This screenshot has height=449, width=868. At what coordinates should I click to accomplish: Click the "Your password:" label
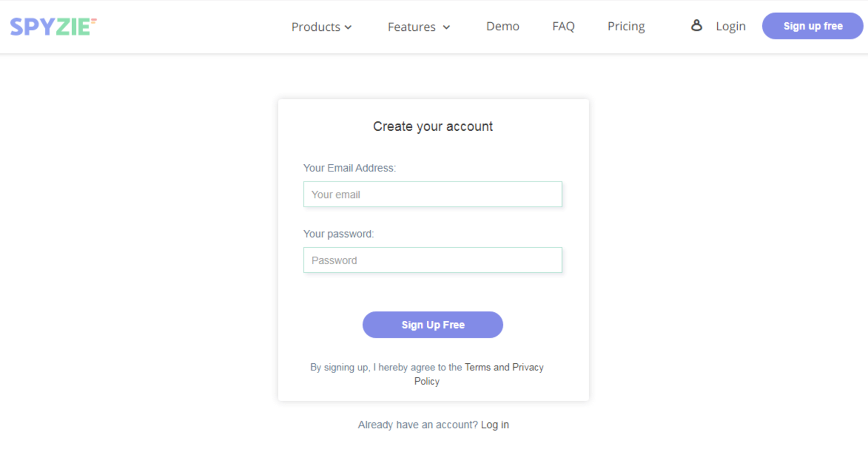coord(339,234)
